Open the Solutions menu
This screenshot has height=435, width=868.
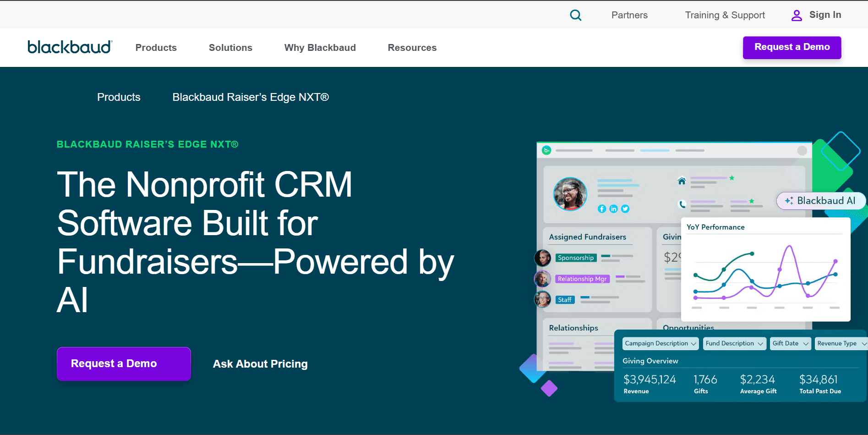[230, 48]
